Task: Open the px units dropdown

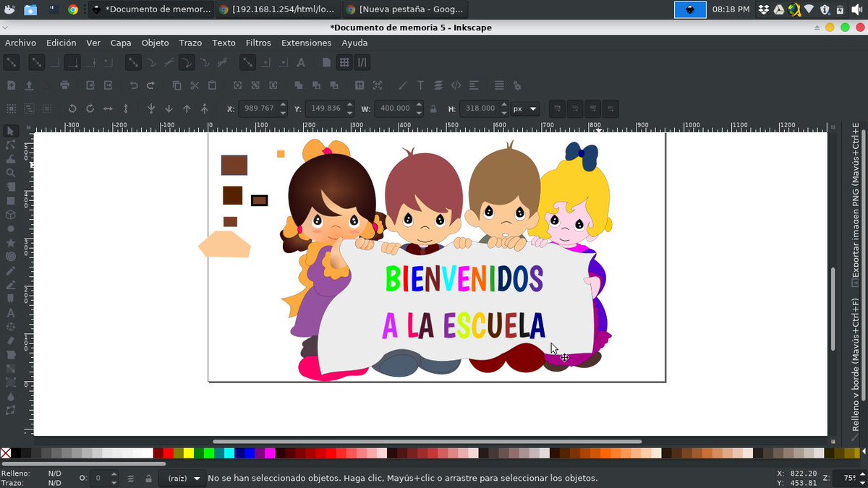Action: pos(525,108)
